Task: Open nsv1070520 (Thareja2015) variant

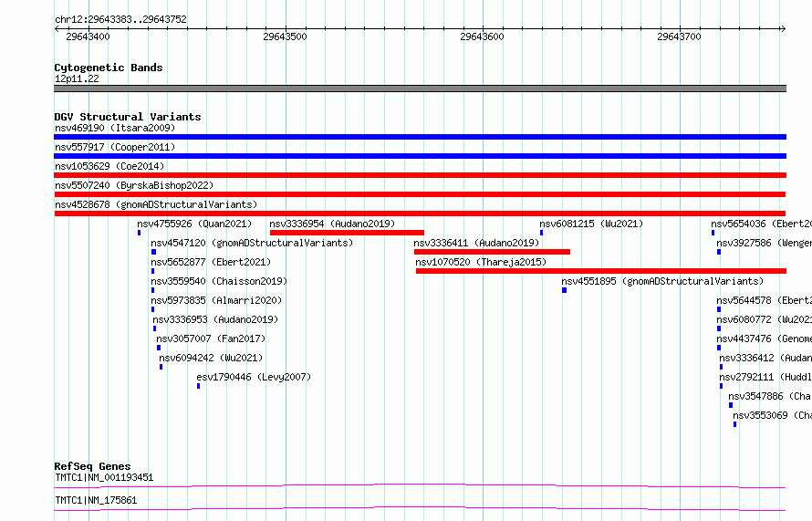Action: point(481,262)
